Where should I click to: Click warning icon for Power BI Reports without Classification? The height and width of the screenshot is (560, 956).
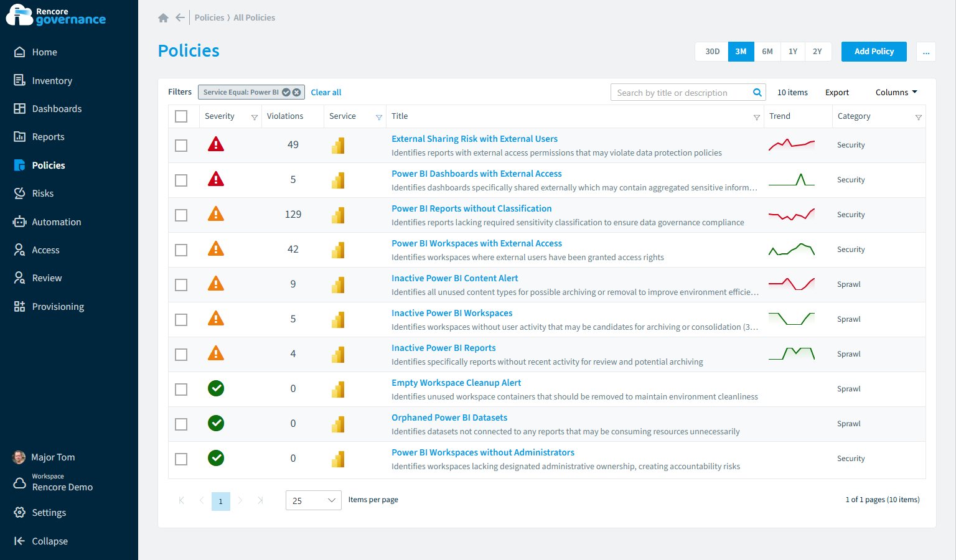point(216,214)
